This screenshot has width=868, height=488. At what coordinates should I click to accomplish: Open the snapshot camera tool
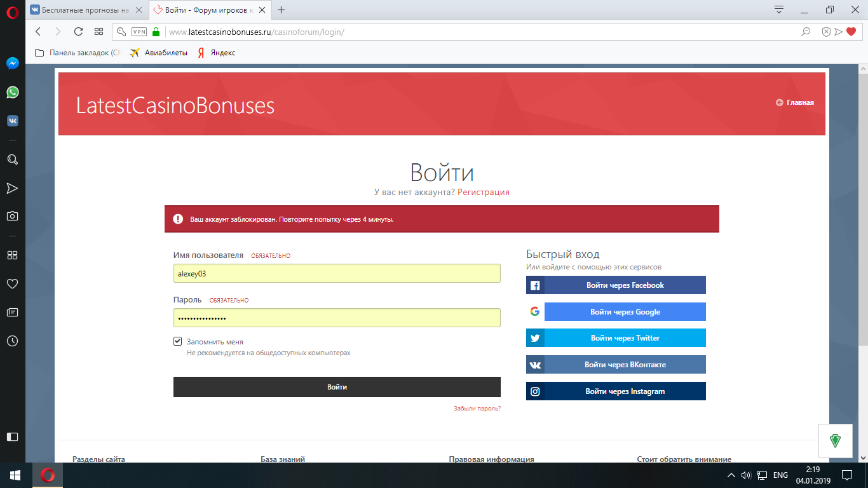pyautogui.click(x=12, y=216)
